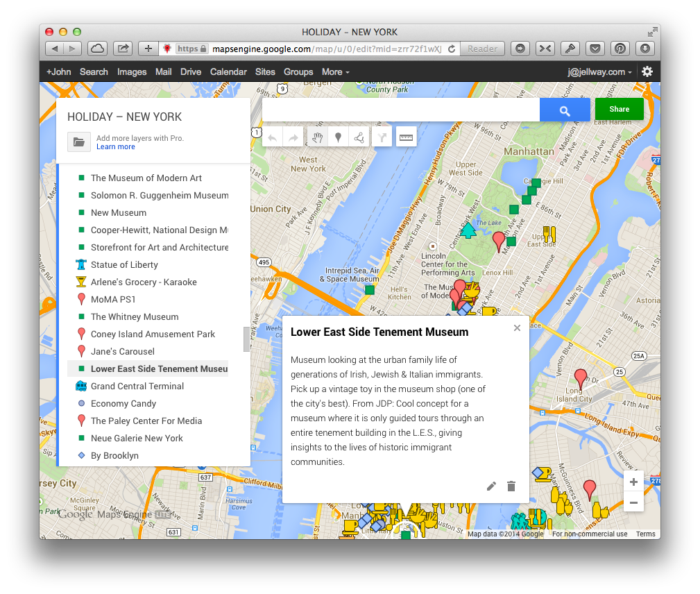
Task: Open Drive in Google bar
Action: pos(191,72)
